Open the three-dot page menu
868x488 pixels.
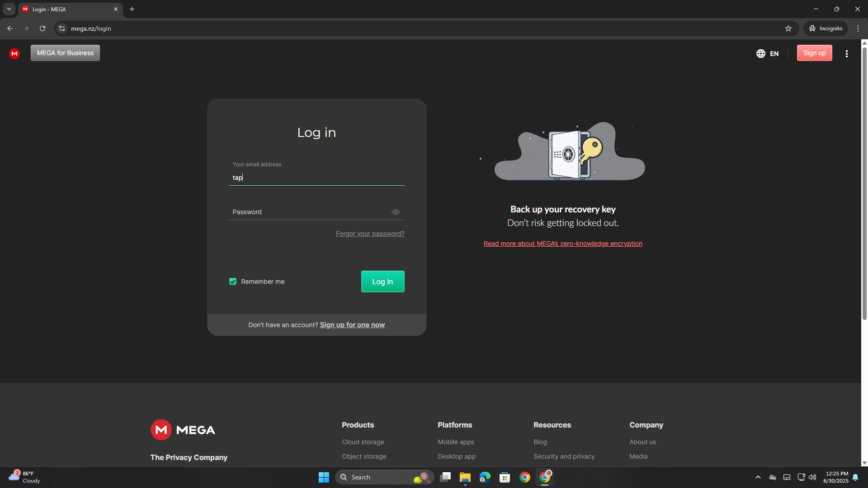click(x=847, y=53)
